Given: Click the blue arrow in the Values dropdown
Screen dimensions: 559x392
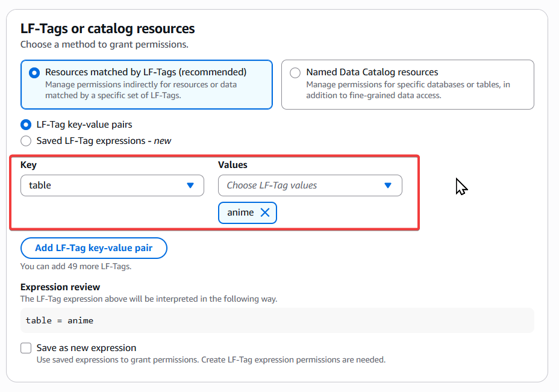Looking at the screenshot, I should tap(388, 185).
